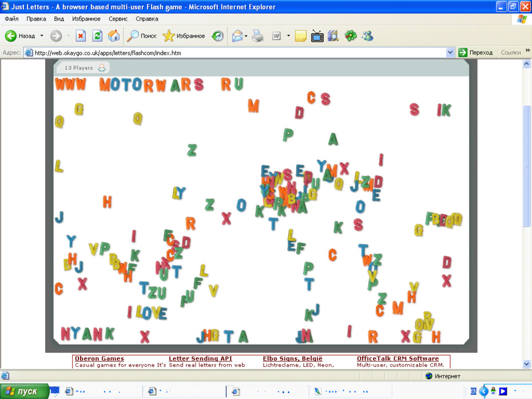
Task: Click the yellow note toolbar icon
Action: tap(300, 35)
